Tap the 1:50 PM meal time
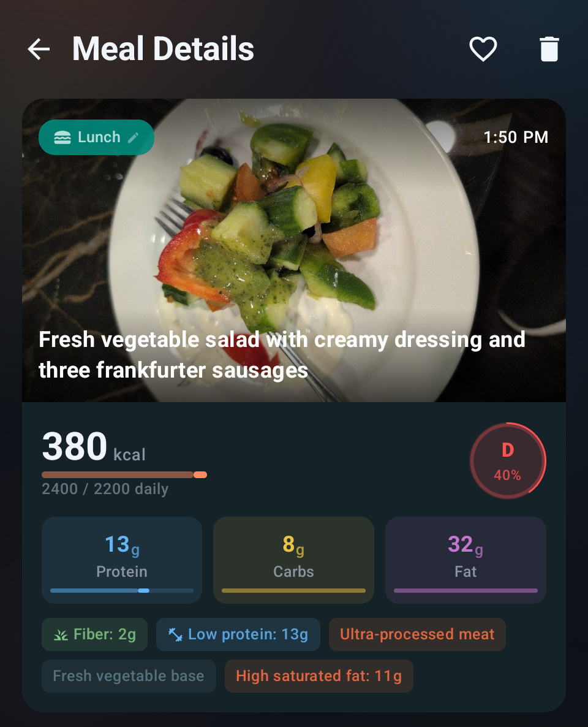 pos(516,137)
